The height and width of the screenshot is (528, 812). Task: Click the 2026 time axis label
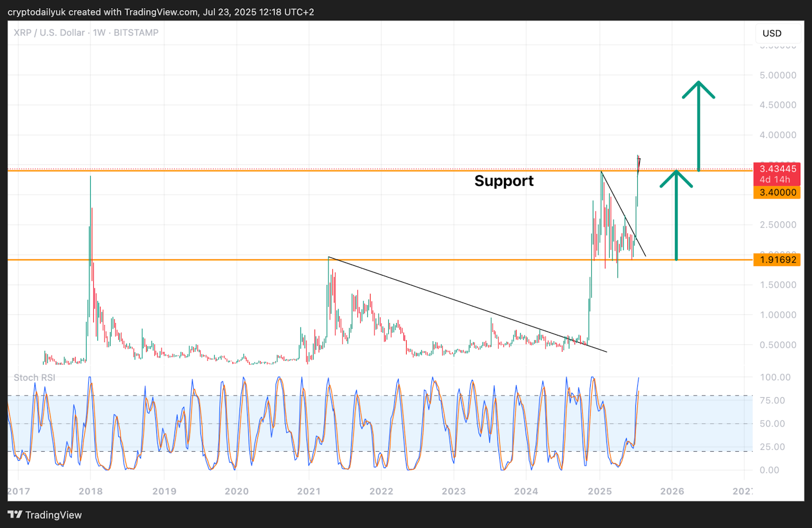coord(672,491)
